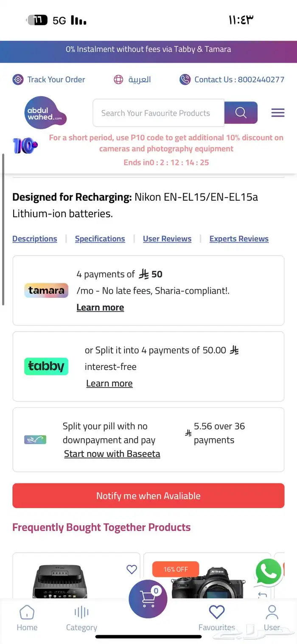Open the hamburger menu
The height and width of the screenshot is (644, 297).
[x=278, y=113]
